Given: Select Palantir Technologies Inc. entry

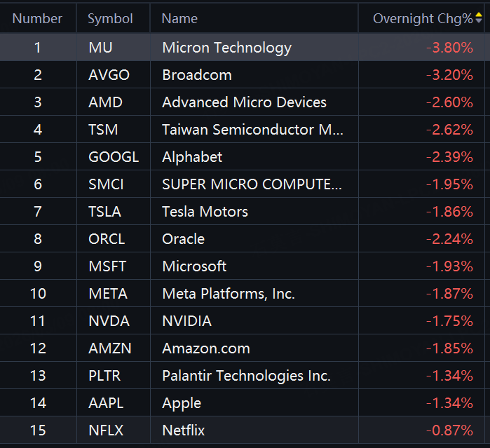Looking at the screenshot, I should tap(246, 376).
